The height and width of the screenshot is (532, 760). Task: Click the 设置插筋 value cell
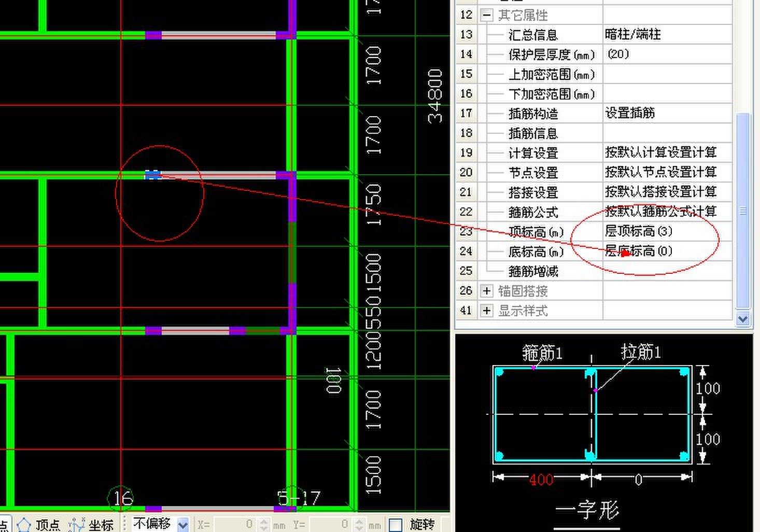667,114
